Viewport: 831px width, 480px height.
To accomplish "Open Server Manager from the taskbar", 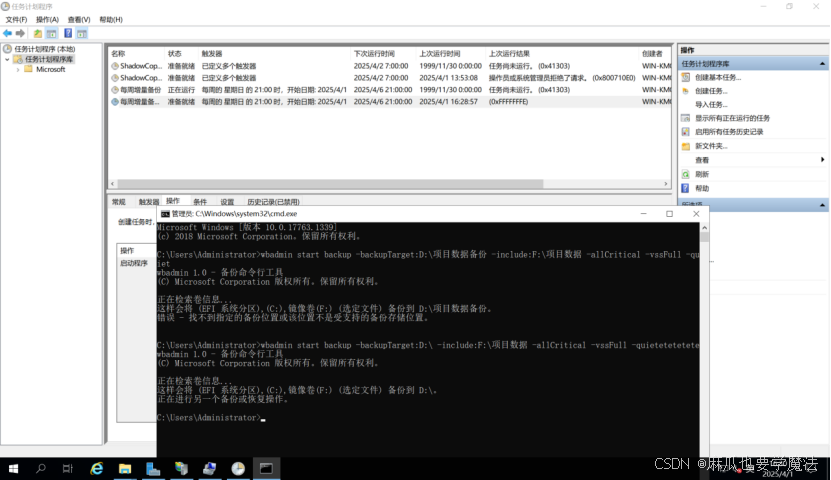I will (153, 468).
